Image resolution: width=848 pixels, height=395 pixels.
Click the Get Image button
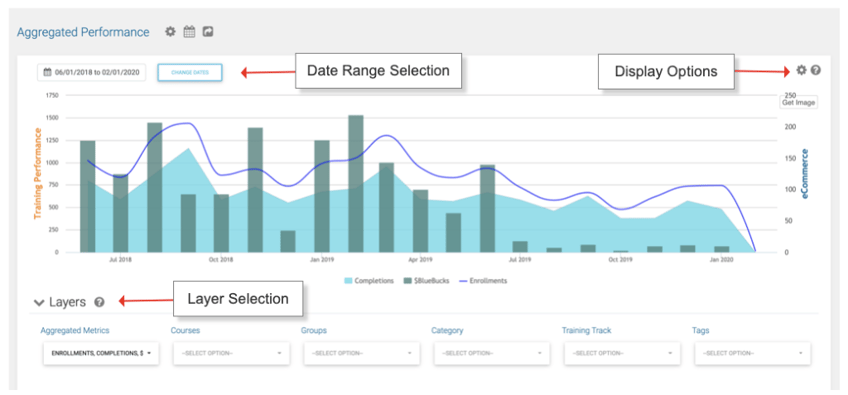799,103
